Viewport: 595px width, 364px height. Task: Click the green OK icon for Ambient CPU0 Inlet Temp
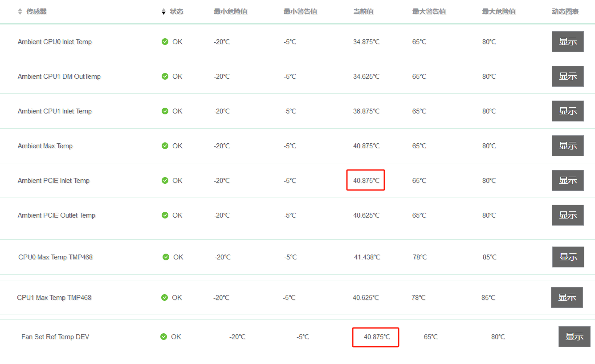(x=165, y=42)
